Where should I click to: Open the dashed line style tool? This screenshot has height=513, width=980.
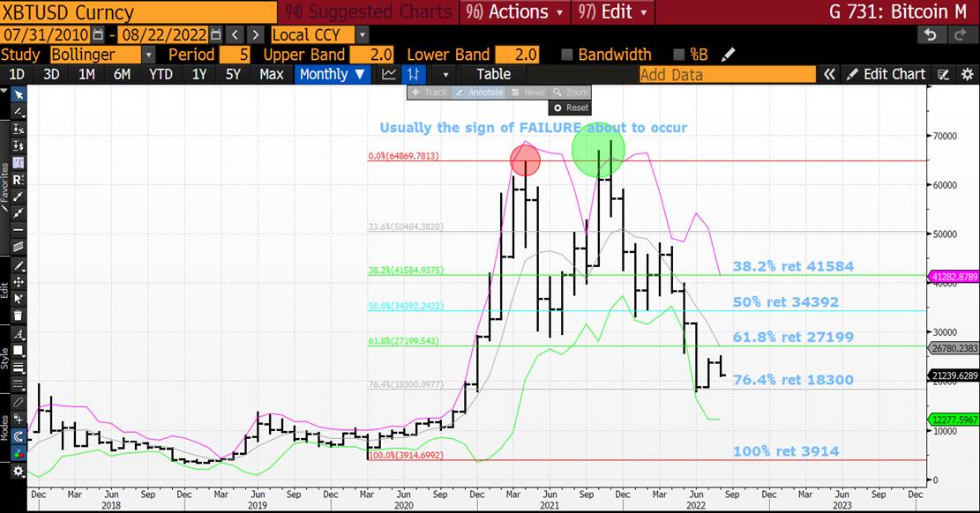pyautogui.click(x=19, y=384)
